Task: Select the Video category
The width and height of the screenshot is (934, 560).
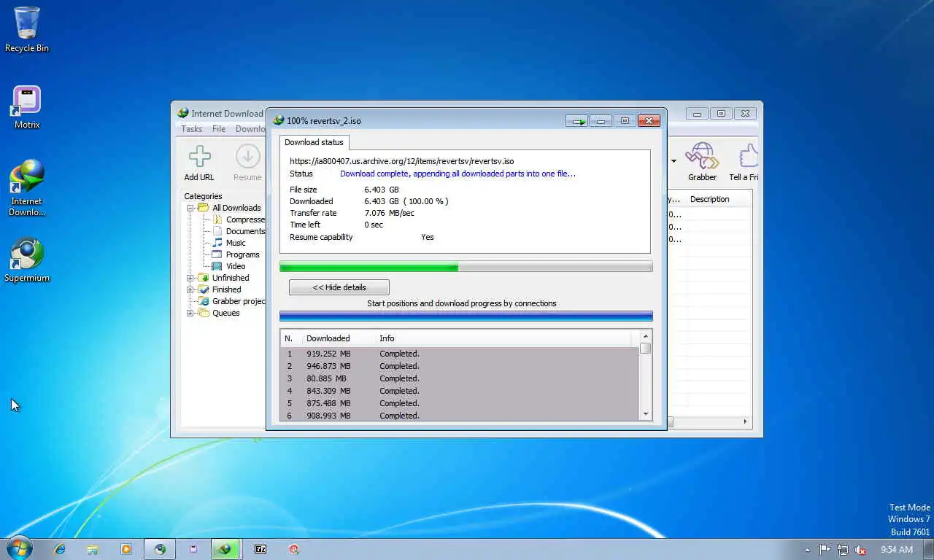Action: click(236, 266)
